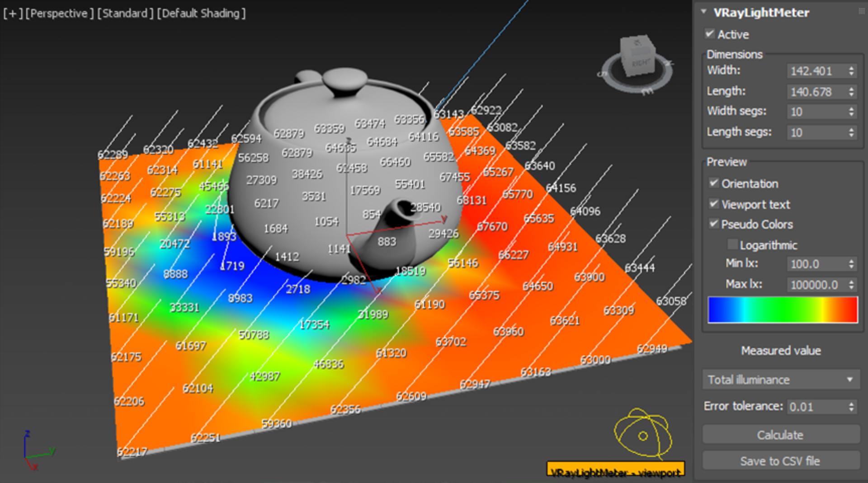Click the ViewCube navigation widget

click(x=637, y=64)
